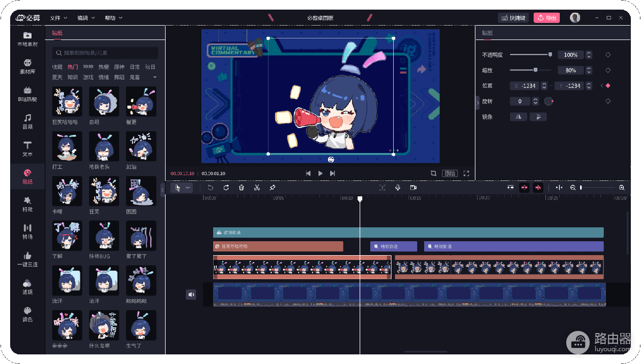The height and width of the screenshot is (364, 641).
Task: Open the 帮助 menu dropdown
Action: click(113, 18)
